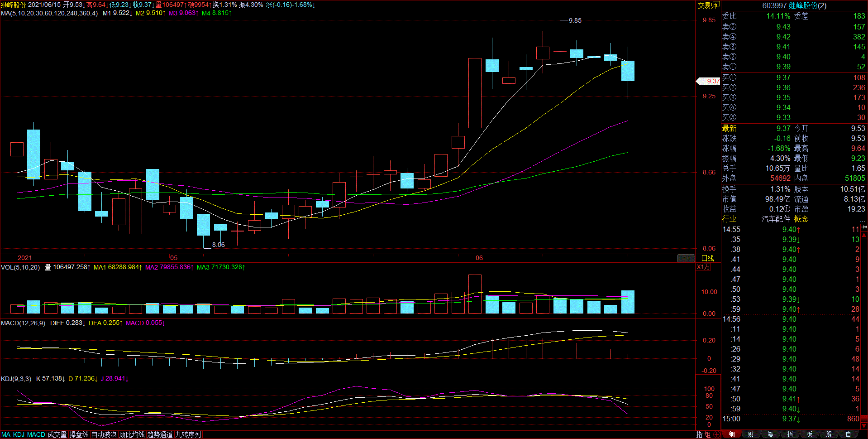Click the 8.06 low price annotation
Image resolution: width=868 pixels, height=439 pixels.
tap(219, 245)
